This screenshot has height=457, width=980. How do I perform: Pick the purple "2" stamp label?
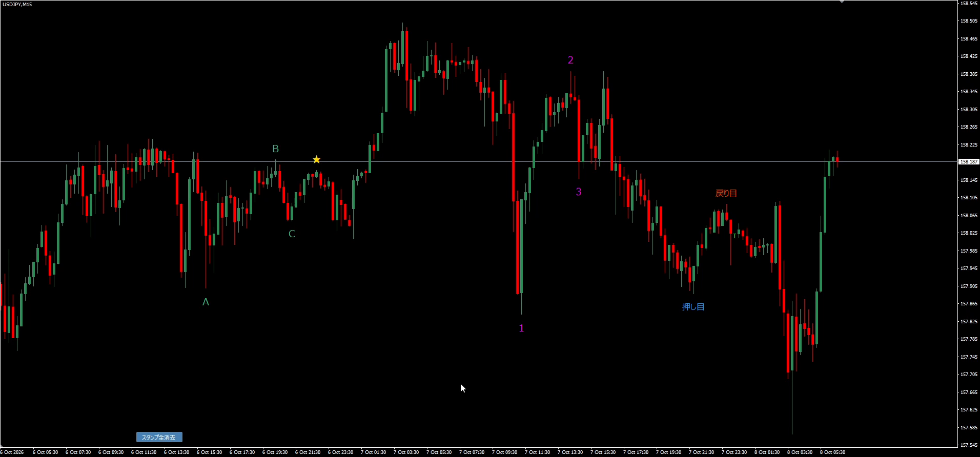[570, 60]
